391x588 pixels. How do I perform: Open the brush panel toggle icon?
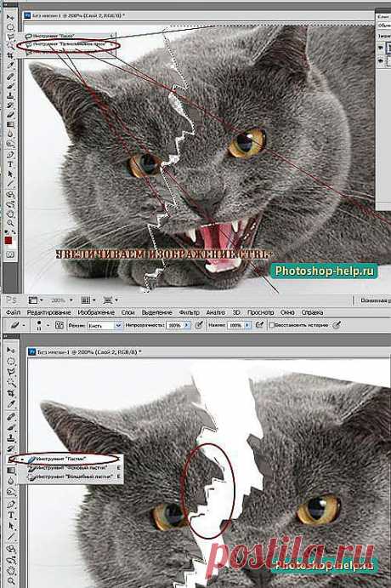[x=59, y=325]
